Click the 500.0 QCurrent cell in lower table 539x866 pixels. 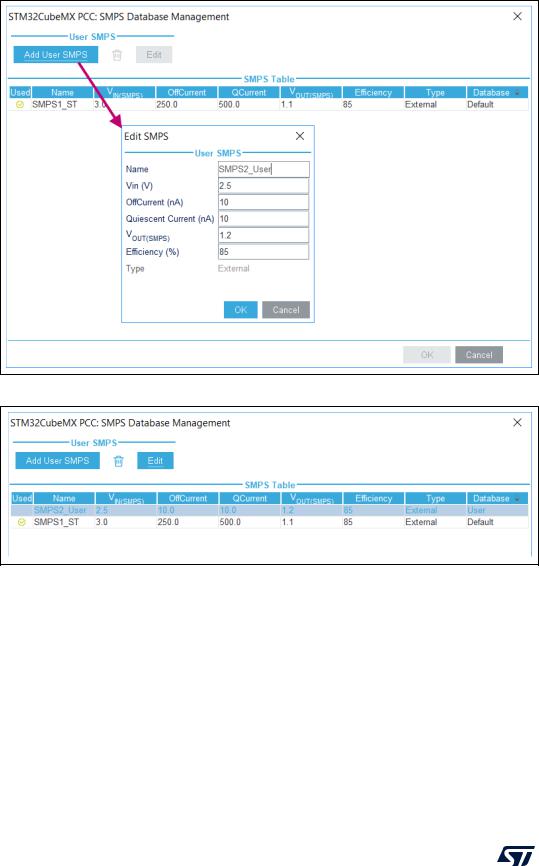tap(230, 522)
